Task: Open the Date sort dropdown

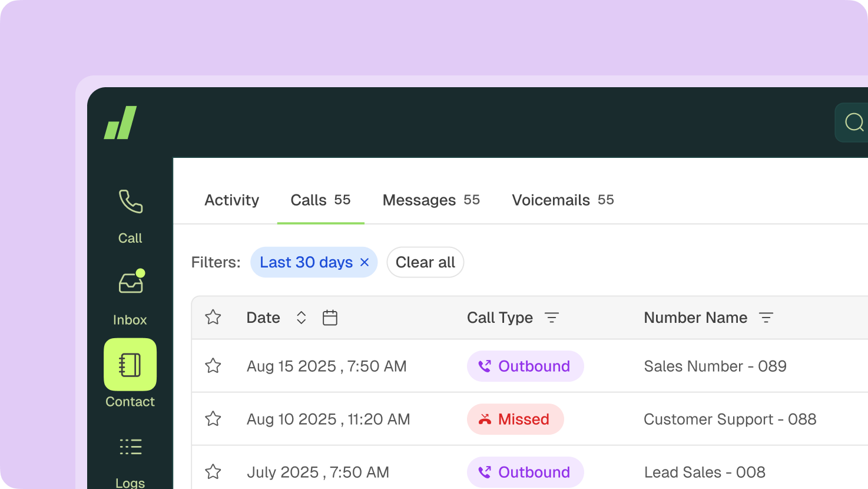Action: tap(301, 318)
